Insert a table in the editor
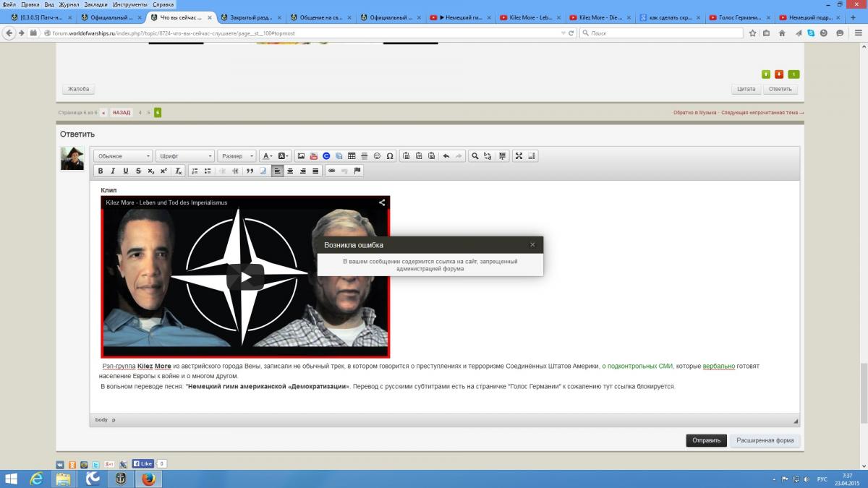This screenshot has width=868, height=488. [x=352, y=155]
